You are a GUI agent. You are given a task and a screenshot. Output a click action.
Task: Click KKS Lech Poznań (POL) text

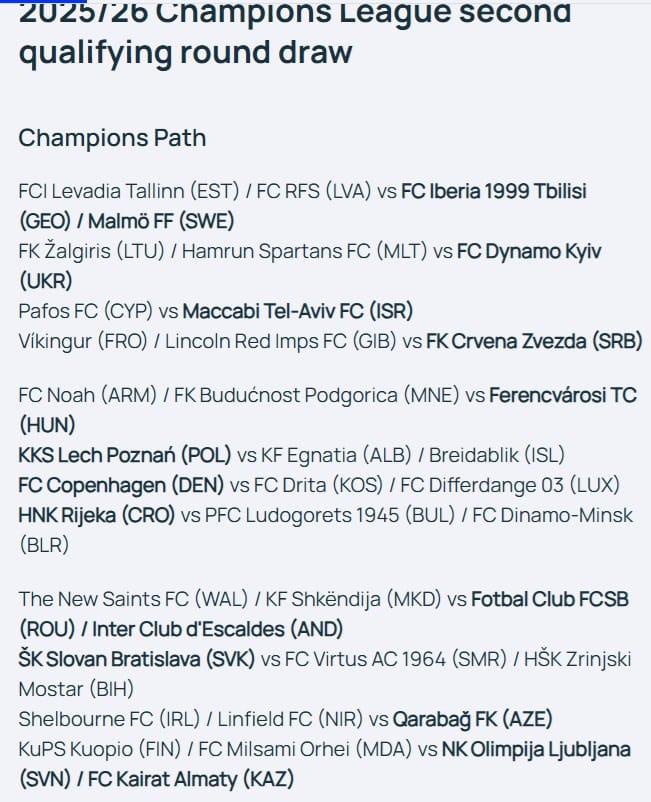coord(125,455)
